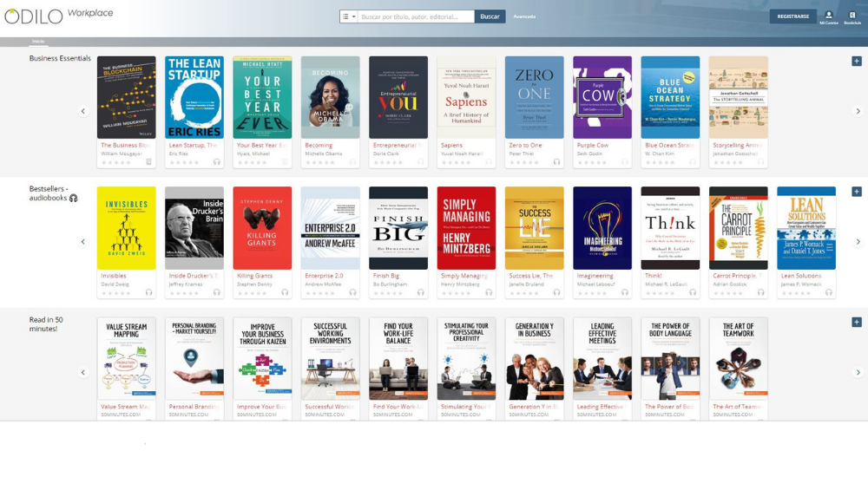Open Find Your Work-Life Balance cover

coord(398,358)
